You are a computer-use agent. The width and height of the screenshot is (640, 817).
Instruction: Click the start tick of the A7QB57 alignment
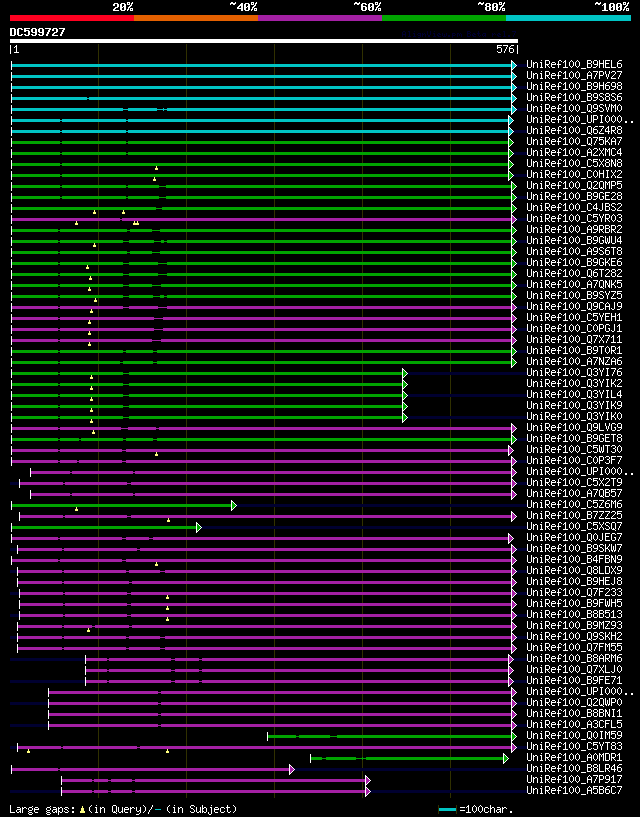[x=30, y=494]
